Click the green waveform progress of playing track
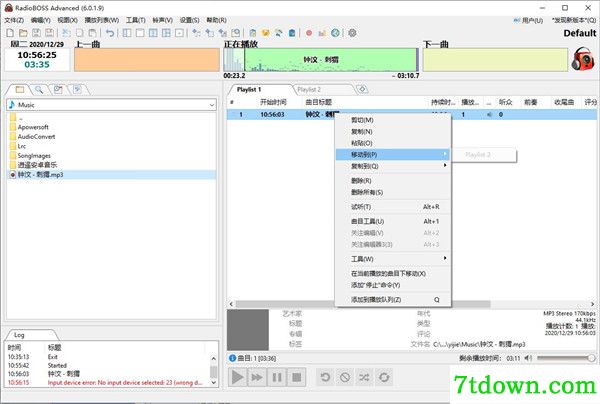Screen dimensions: 600x404 point(321,60)
